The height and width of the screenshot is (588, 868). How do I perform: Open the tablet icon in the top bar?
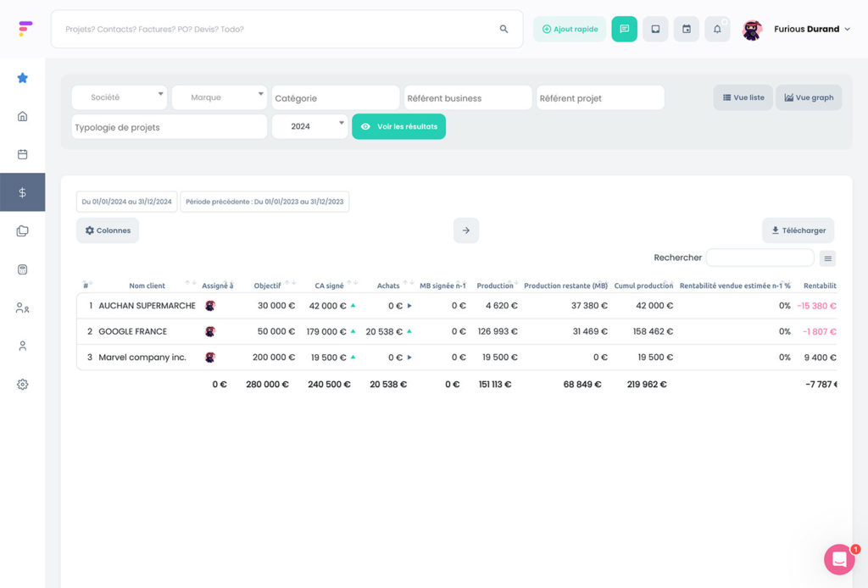655,29
